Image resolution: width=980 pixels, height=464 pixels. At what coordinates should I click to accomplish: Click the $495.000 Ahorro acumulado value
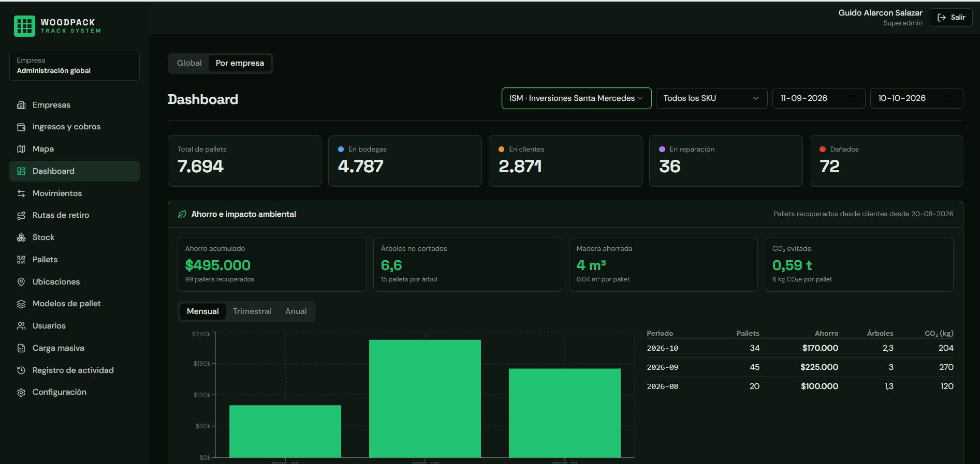point(218,265)
